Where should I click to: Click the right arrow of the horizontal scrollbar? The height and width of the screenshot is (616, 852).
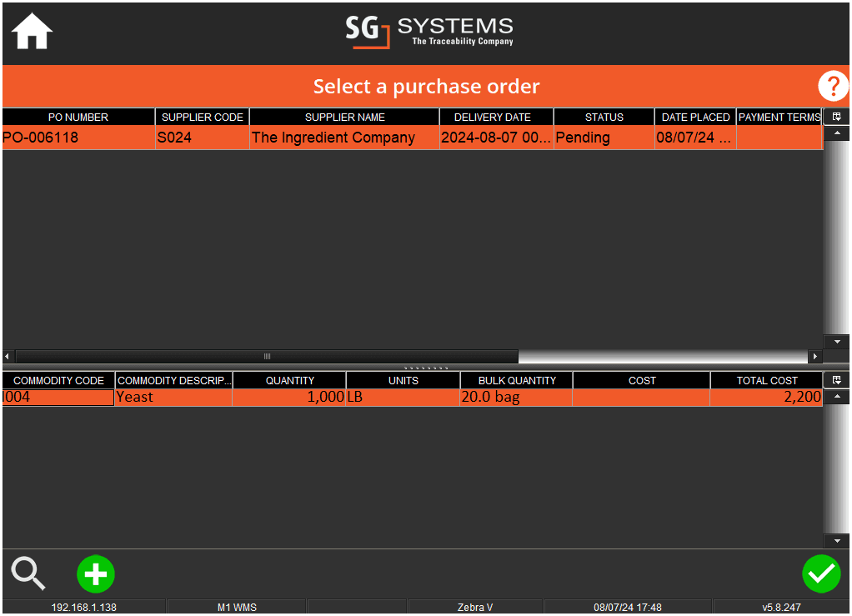pos(816,356)
